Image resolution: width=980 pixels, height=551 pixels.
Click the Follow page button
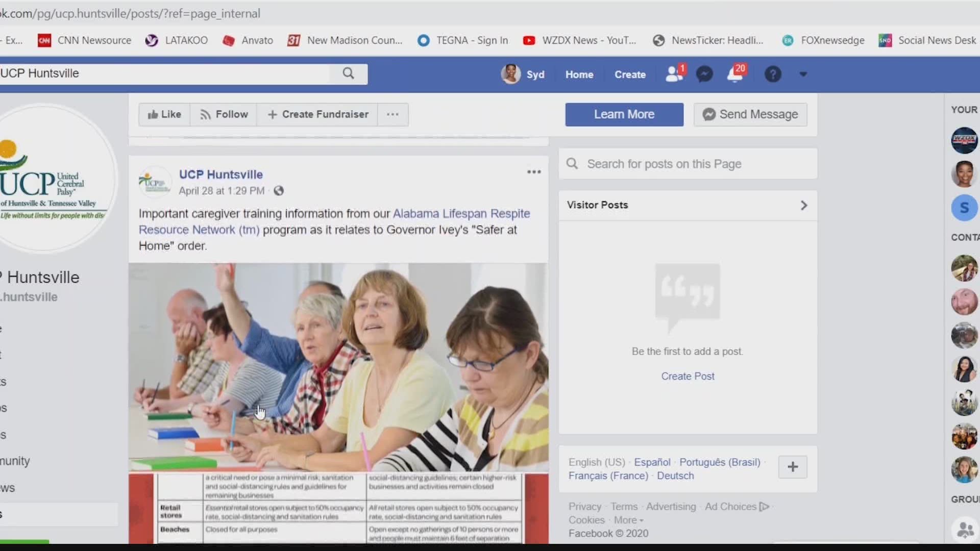(x=224, y=114)
